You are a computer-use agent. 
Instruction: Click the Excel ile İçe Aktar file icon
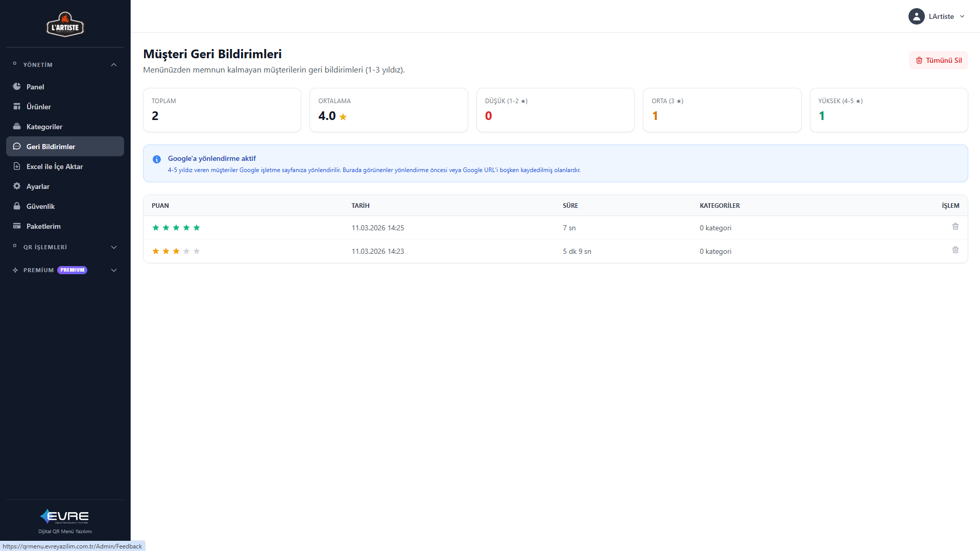[x=17, y=166]
